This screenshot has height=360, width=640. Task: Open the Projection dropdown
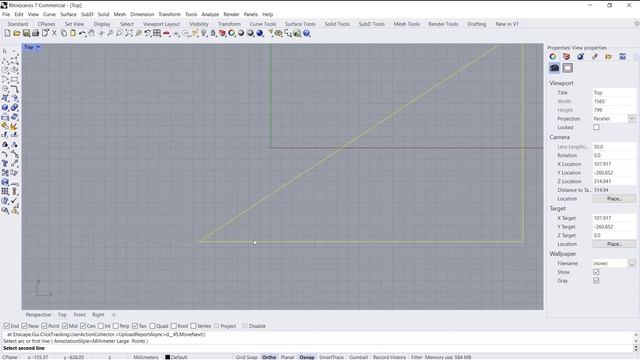point(631,118)
